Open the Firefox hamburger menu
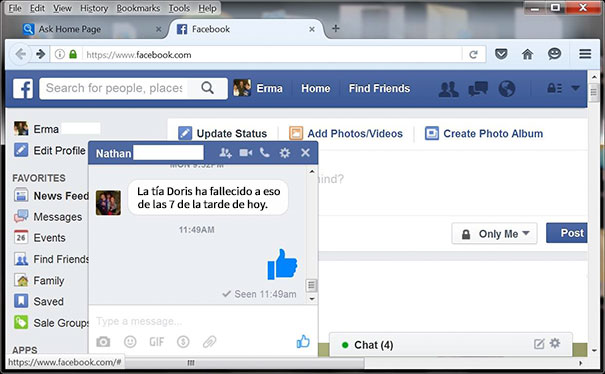 585,54
